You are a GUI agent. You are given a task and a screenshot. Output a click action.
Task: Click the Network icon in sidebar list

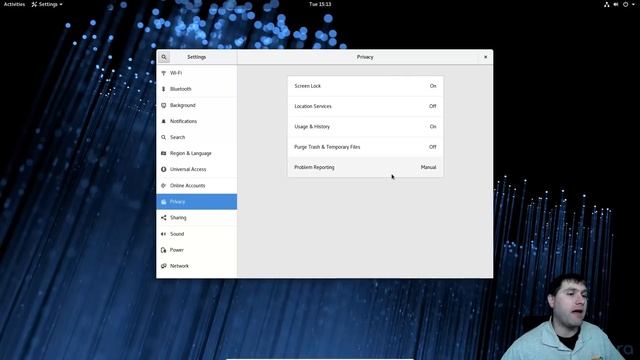tap(164, 266)
